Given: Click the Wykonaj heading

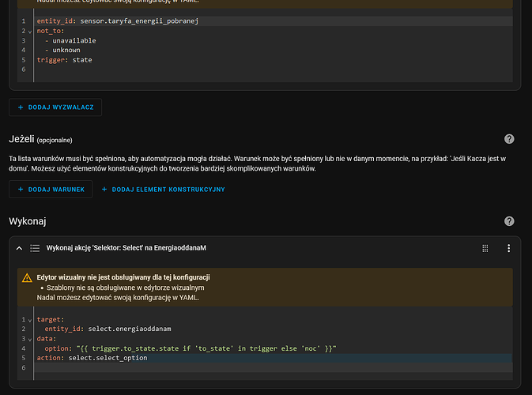Looking at the screenshot, I should point(28,221).
